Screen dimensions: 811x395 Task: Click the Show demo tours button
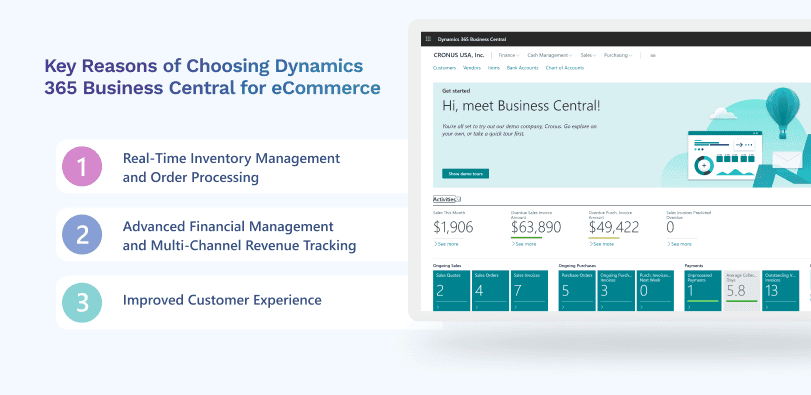click(x=465, y=174)
